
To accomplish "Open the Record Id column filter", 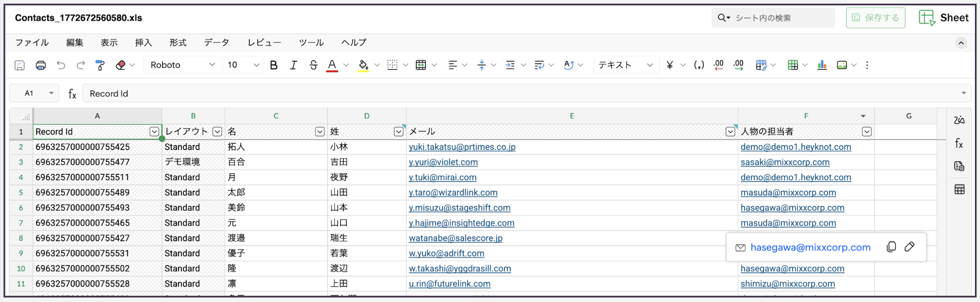I will point(154,132).
